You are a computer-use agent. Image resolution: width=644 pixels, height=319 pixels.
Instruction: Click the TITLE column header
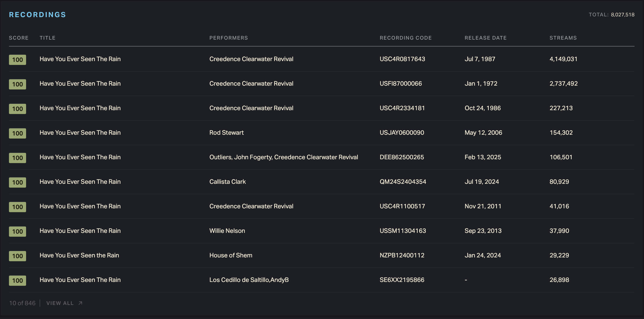pyautogui.click(x=48, y=38)
